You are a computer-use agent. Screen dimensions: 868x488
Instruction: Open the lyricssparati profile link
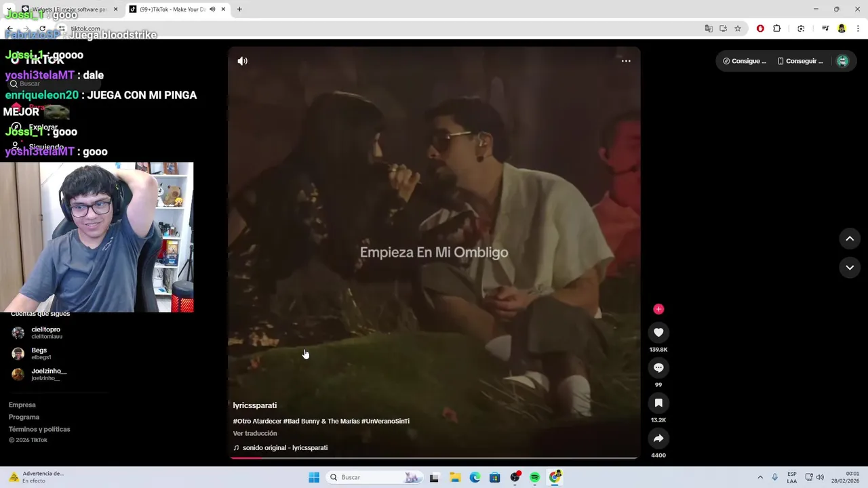255,405
